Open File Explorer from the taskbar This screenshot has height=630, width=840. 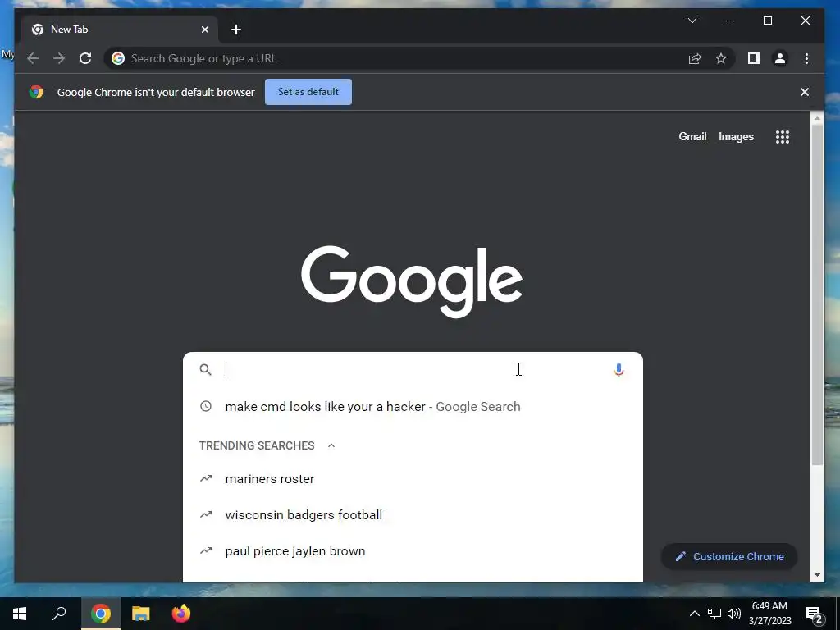coord(141,614)
